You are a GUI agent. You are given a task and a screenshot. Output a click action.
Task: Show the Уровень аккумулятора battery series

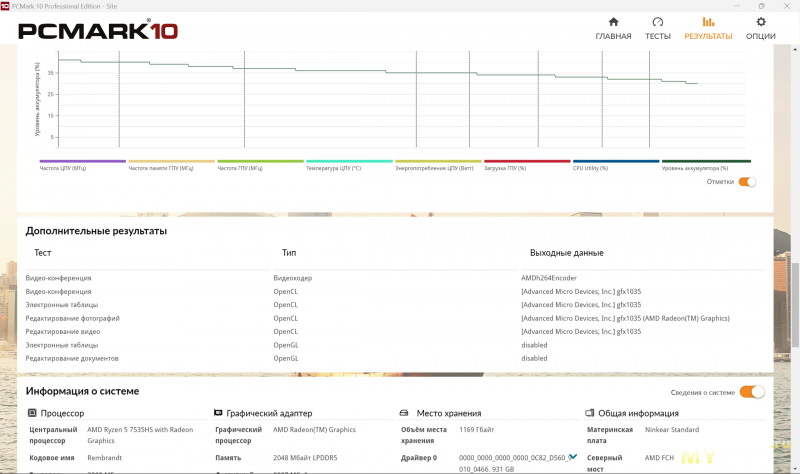pyautogui.click(x=705, y=162)
